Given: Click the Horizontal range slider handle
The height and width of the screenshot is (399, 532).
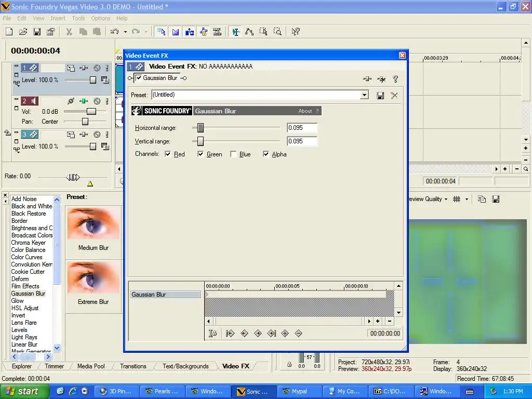Looking at the screenshot, I should click(x=201, y=128).
